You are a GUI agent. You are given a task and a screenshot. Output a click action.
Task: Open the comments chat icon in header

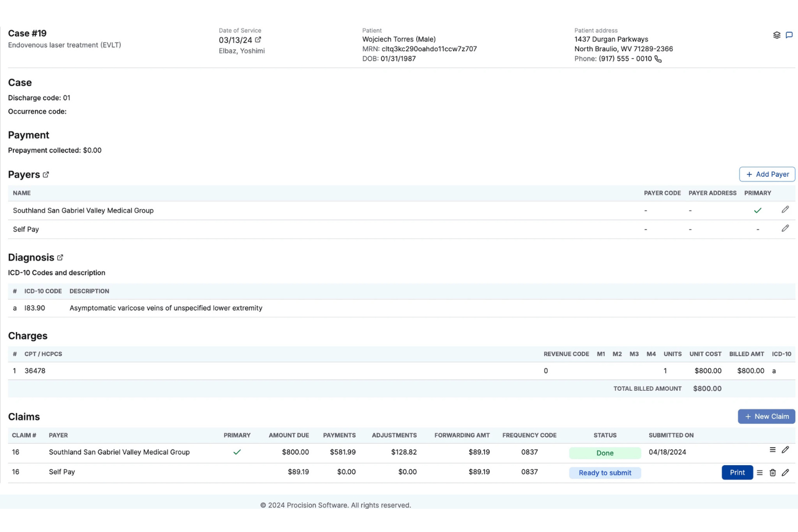(x=789, y=35)
